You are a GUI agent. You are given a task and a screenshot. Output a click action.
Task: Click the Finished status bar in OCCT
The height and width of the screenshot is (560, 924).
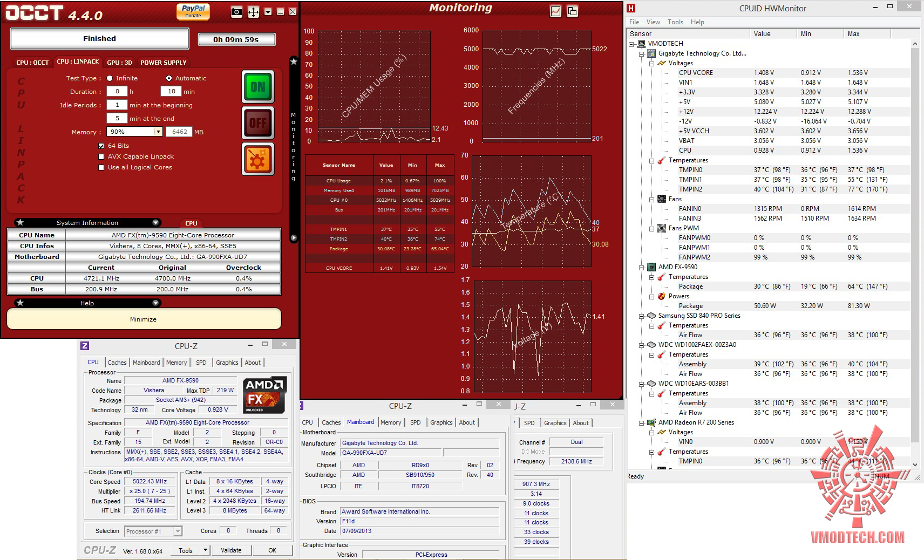click(100, 38)
